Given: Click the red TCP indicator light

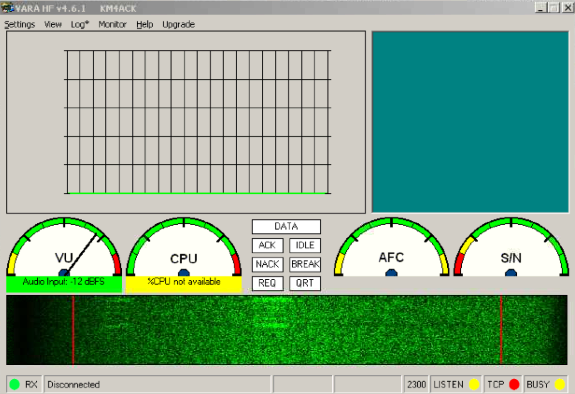Looking at the screenshot, I should pos(514,384).
